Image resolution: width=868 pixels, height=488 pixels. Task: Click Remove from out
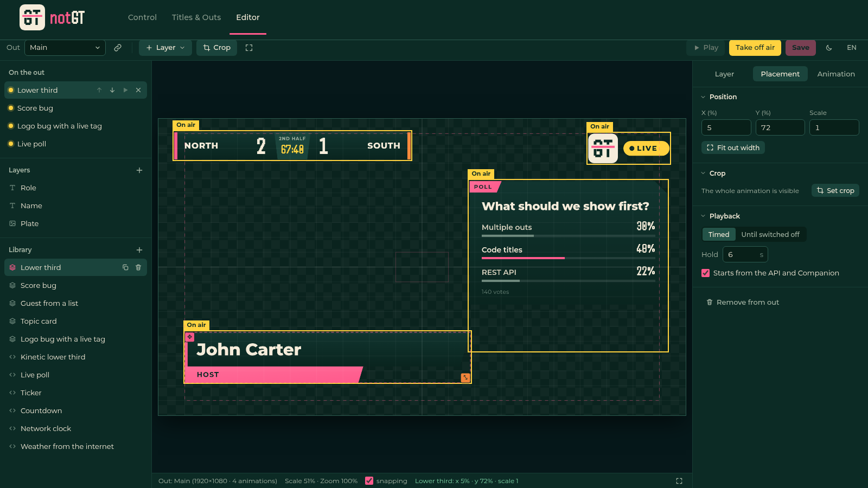[x=743, y=303]
